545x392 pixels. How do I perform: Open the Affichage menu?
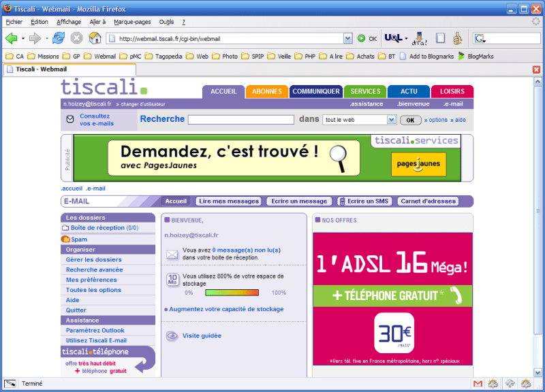coord(69,22)
